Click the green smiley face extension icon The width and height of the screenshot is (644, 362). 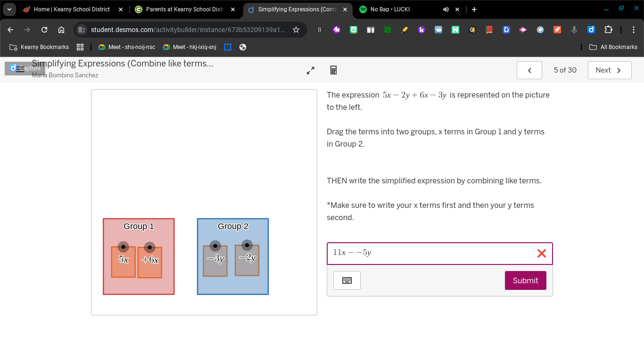tap(354, 30)
